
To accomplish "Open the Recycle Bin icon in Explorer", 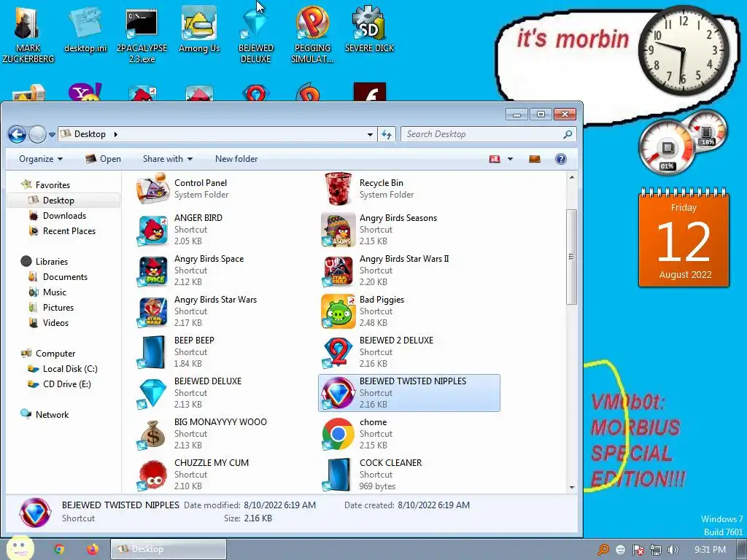I will coord(338,189).
